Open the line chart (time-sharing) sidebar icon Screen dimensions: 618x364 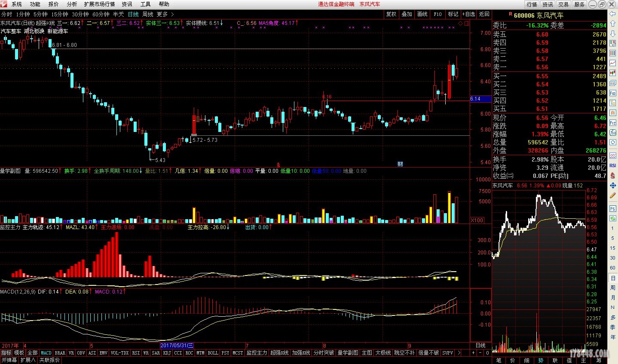click(x=613, y=63)
